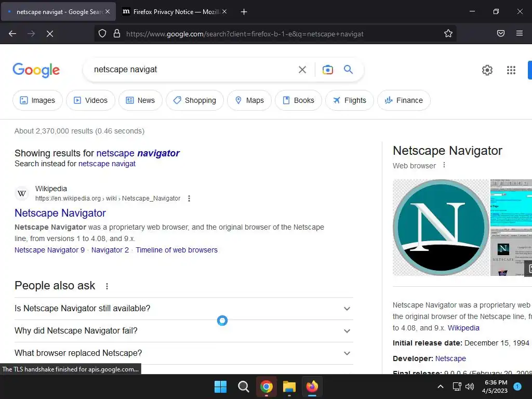Filter results by News
This screenshot has height=399, width=532.
tap(140, 100)
